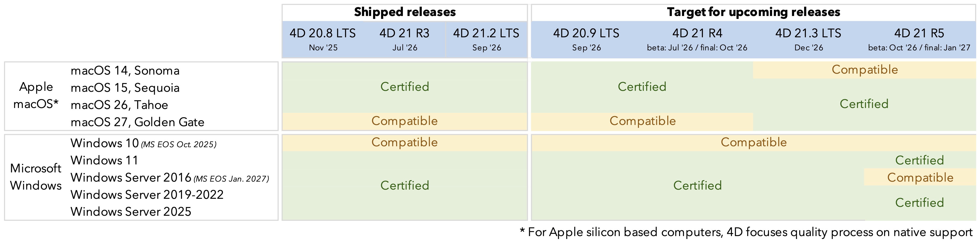Click Certified cell in shipped macOS block
Screen dimensions: 980x246
[x=404, y=87]
